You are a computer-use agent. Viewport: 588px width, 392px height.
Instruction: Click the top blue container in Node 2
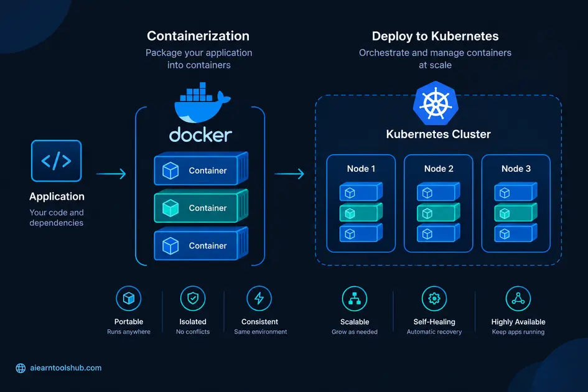pos(439,192)
